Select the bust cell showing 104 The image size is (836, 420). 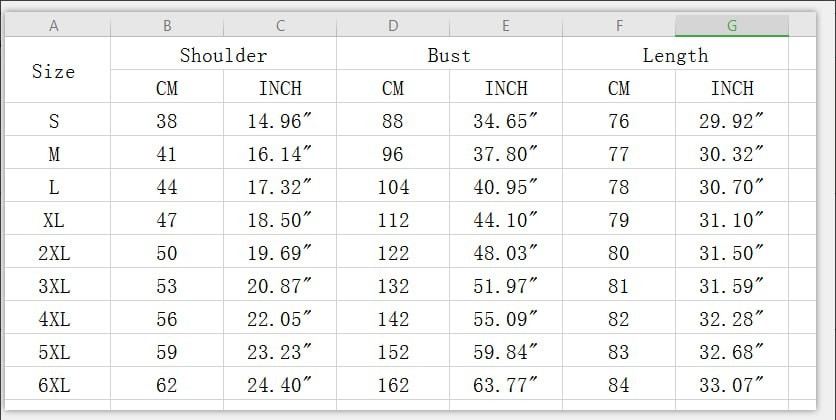(393, 187)
